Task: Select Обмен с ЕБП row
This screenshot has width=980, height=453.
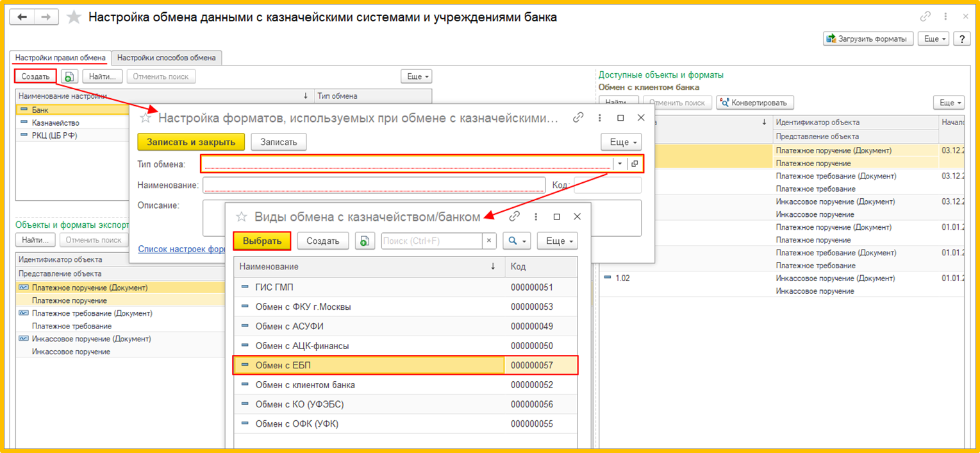Action: (406, 365)
